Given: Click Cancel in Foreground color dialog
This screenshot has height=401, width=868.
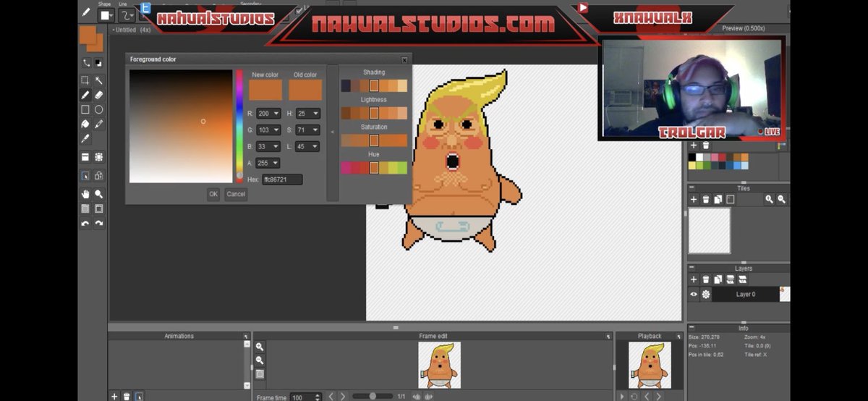Looking at the screenshot, I should point(236,194).
